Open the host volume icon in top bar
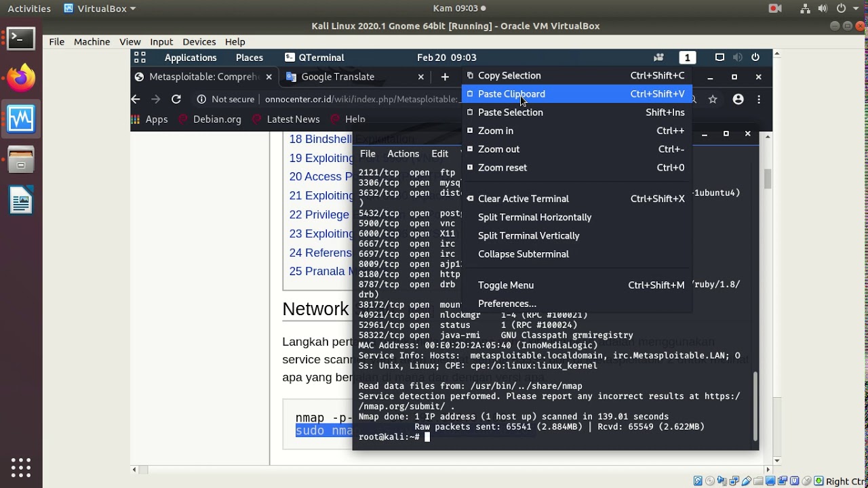The width and height of the screenshot is (868, 488). (823, 8)
